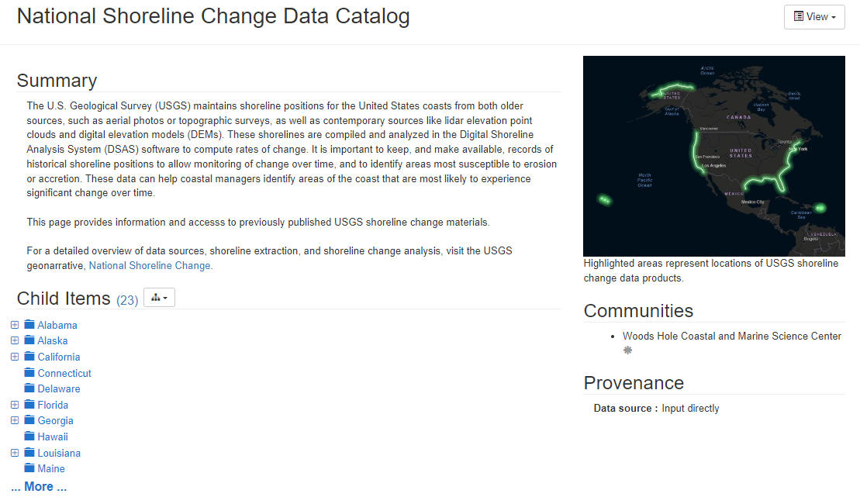Click the Alabama folder icon
This screenshot has width=860, height=504.
point(29,325)
